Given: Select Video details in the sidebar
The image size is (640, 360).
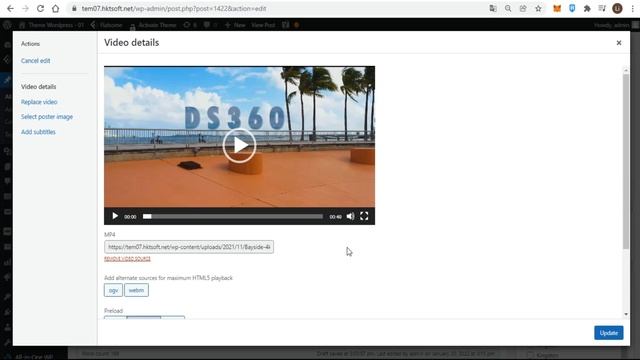Looking at the screenshot, I should pos(39,87).
